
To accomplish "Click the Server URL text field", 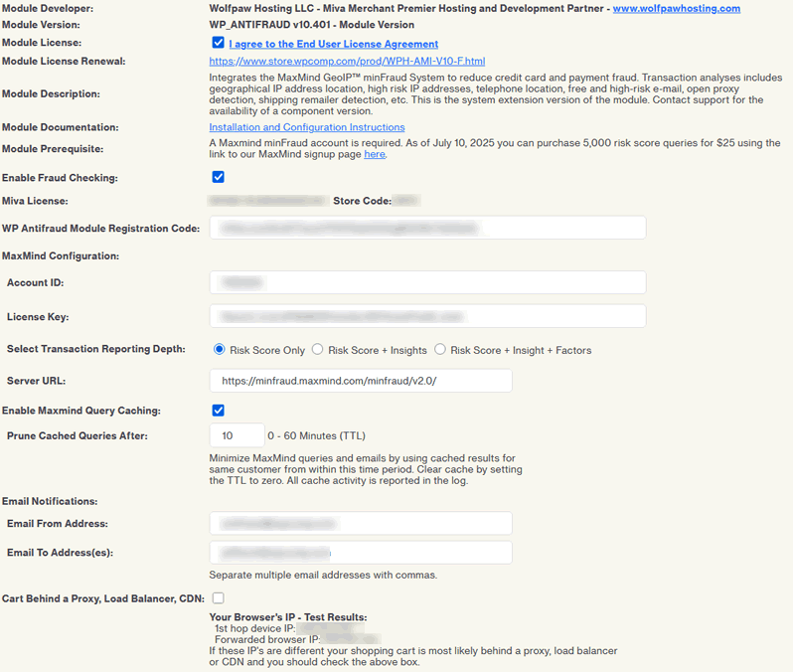I will point(361,381).
